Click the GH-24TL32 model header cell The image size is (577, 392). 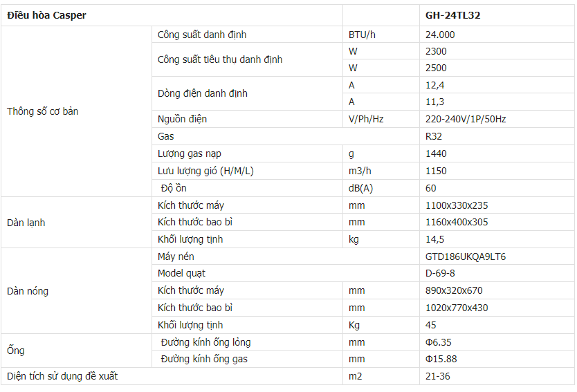point(453,15)
